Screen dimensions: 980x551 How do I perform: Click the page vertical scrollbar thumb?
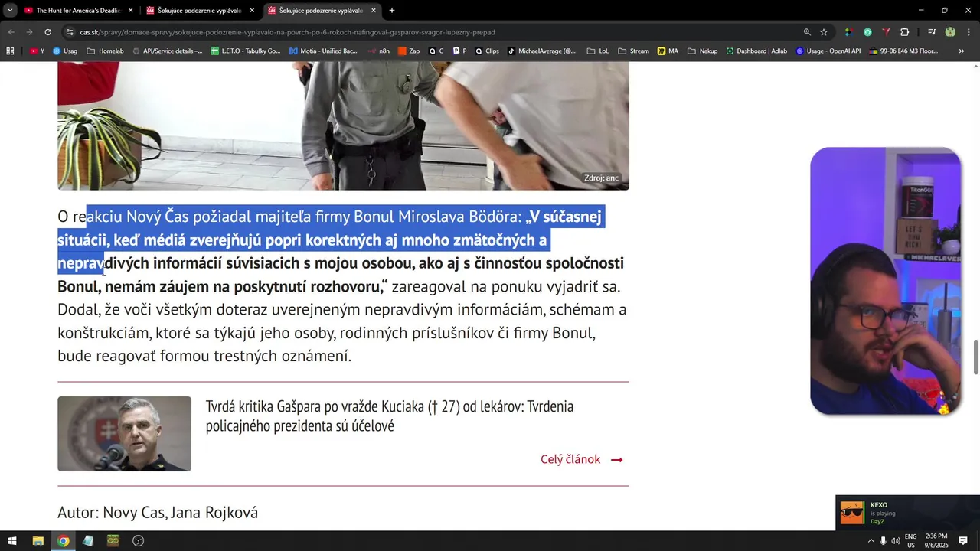point(975,357)
